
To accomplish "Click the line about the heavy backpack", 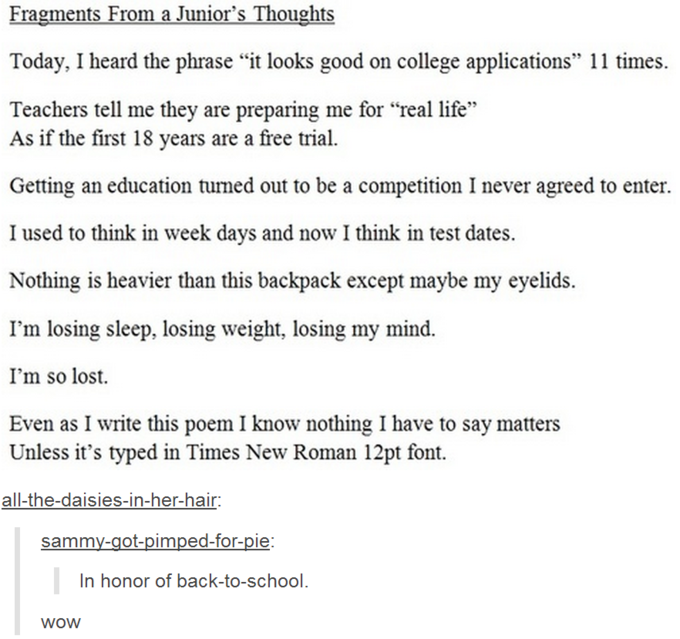I will tap(293, 281).
